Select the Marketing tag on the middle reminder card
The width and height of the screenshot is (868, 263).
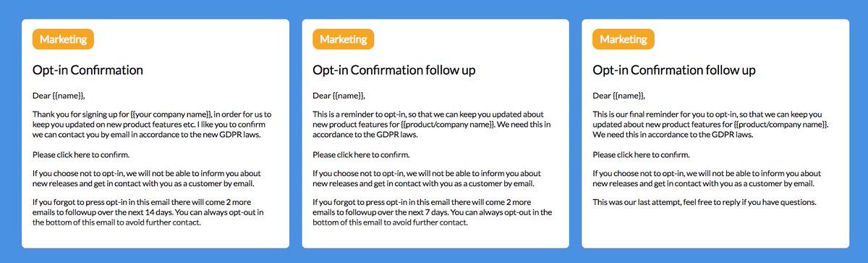343,39
